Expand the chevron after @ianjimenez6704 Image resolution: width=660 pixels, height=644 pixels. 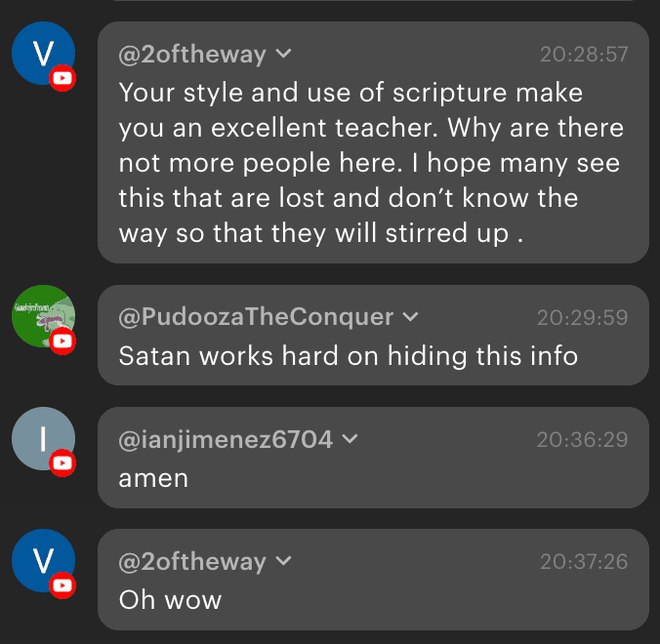350,440
